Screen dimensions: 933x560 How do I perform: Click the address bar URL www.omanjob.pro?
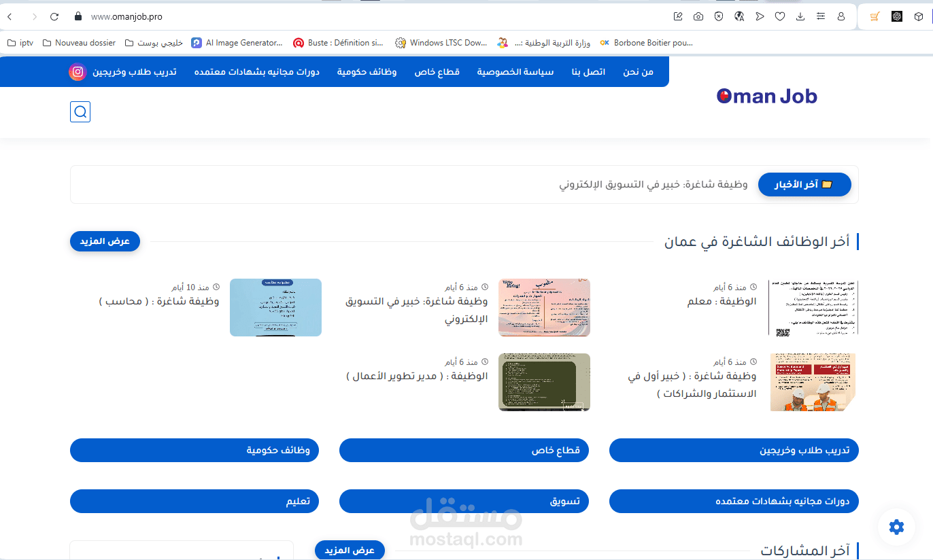point(126,16)
